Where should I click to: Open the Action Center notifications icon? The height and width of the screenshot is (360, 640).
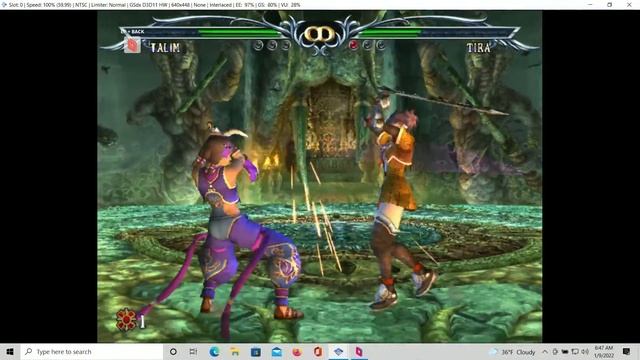[627, 351]
